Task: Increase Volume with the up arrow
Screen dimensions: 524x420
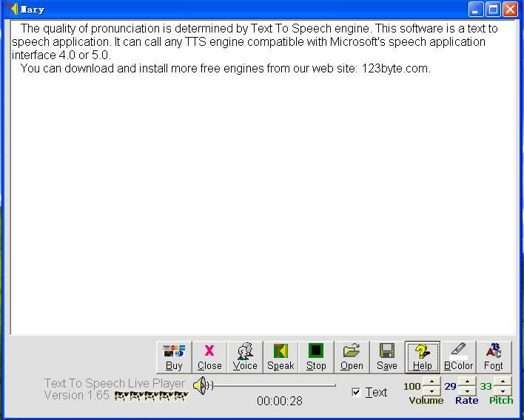Action: pos(431,382)
